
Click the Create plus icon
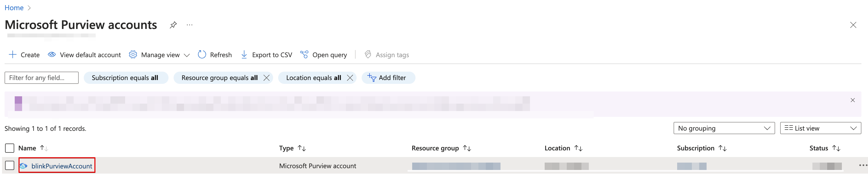point(12,55)
